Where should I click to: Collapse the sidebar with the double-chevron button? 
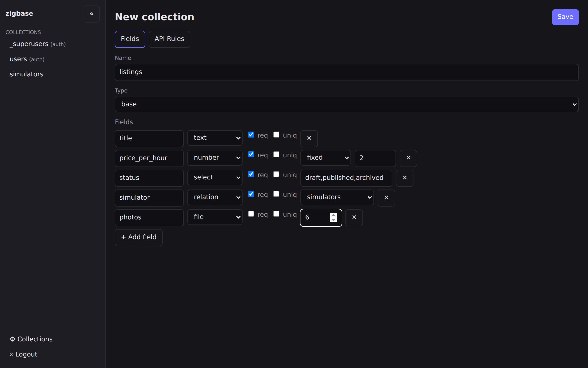(92, 14)
